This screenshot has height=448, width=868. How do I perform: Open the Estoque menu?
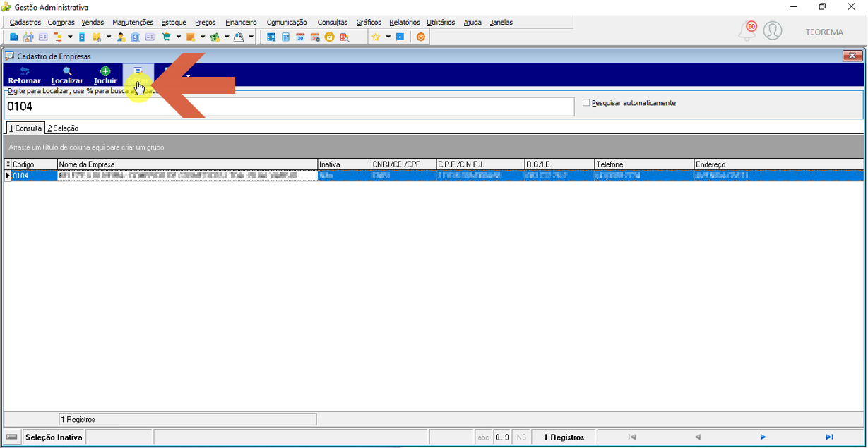[x=174, y=23]
